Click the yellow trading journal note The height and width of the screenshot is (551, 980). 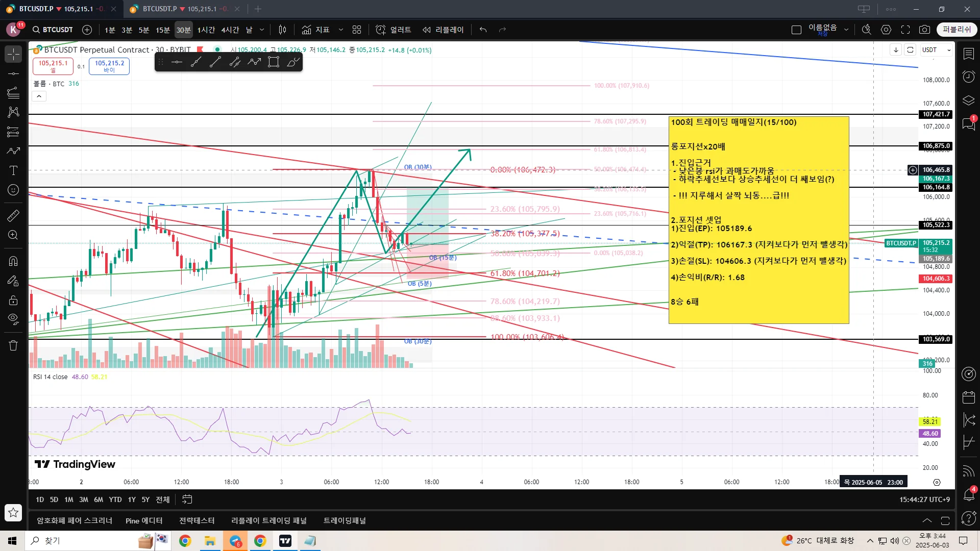758,219
